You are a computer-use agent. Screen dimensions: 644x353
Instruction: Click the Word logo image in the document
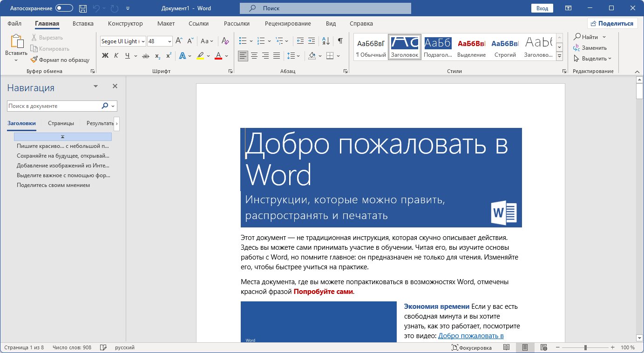tap(504, 214)
